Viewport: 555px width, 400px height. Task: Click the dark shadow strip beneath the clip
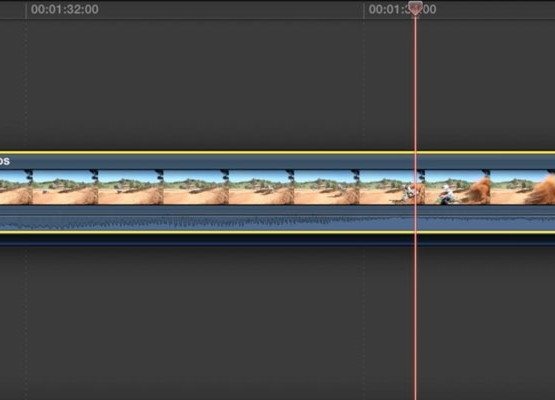(x=278, y=240)
